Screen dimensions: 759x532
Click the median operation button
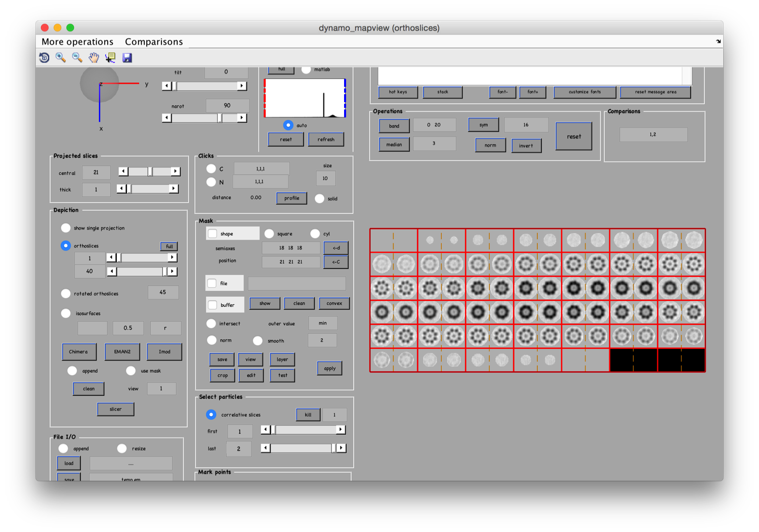394,145
